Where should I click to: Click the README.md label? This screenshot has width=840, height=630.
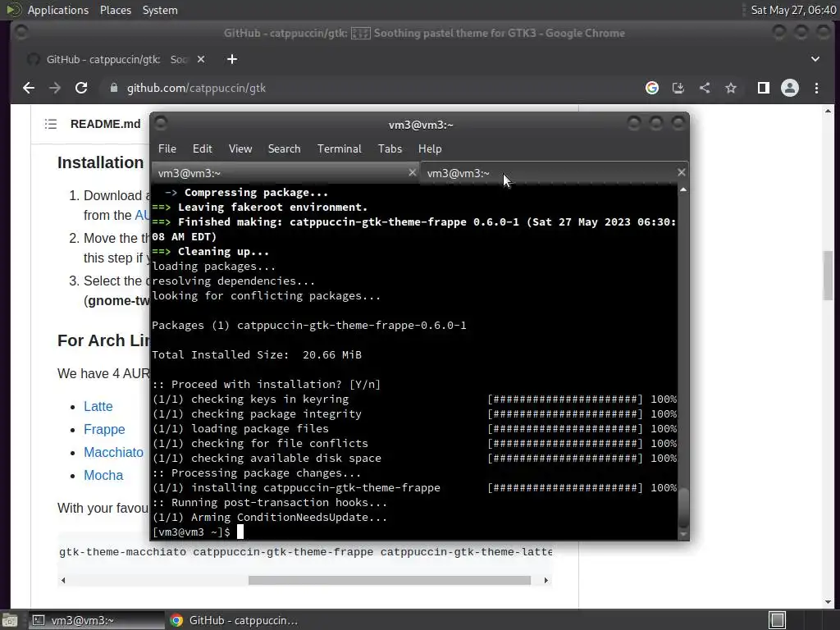pos(106,125)
